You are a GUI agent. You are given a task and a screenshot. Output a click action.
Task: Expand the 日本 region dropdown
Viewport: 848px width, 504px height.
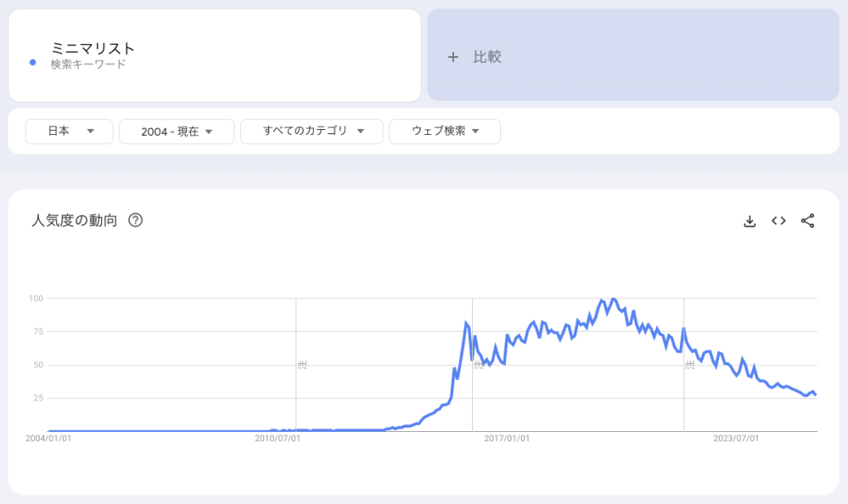coord(69,132)
